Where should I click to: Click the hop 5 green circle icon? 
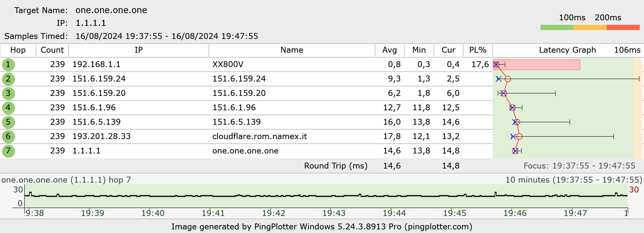pyautogui.click(x=8, y=122)
